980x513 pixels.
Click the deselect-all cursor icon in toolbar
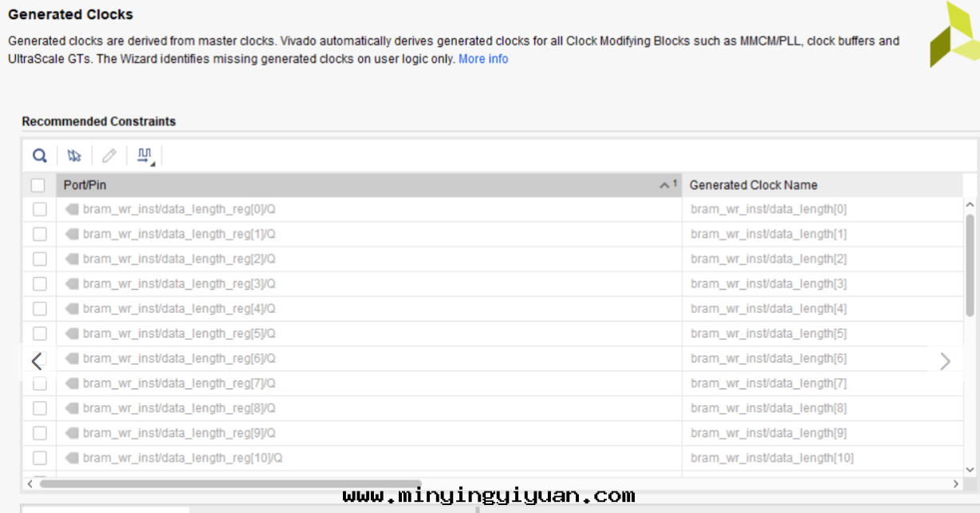74,156
